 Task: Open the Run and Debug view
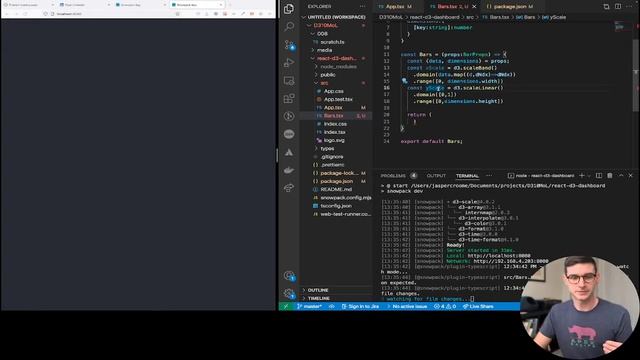click(x=289, y=62)
